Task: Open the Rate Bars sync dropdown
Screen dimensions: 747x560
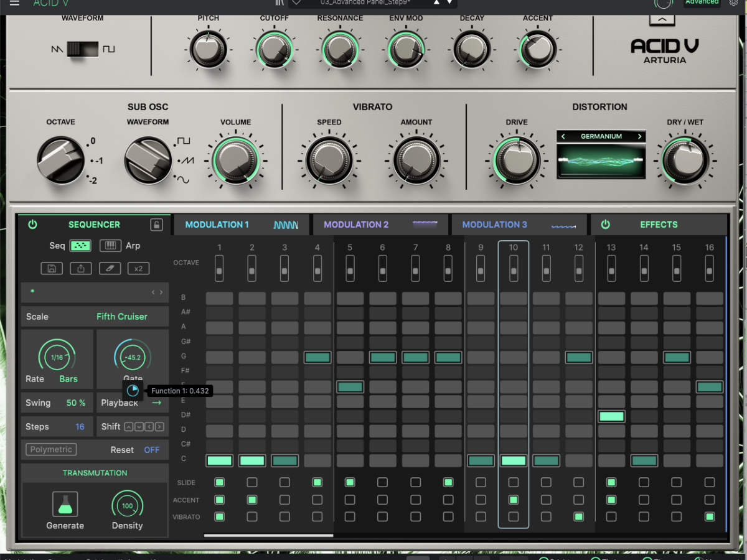Action: coord(68,379)
